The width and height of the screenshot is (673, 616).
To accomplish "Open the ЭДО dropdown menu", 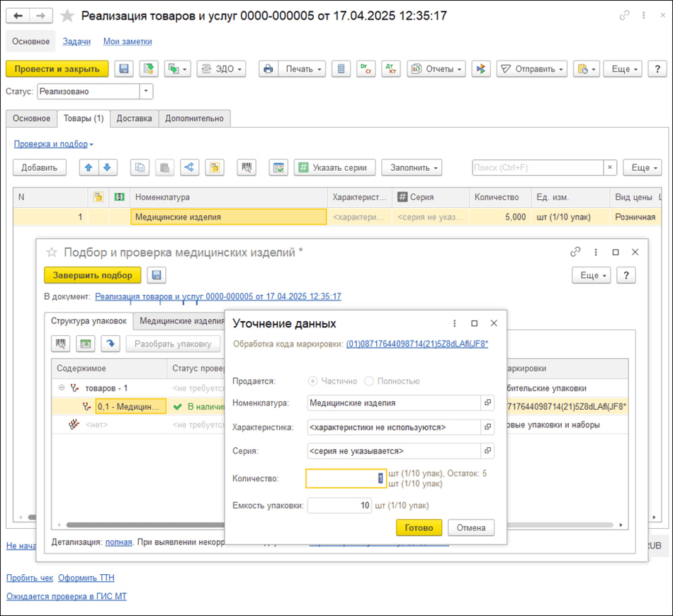I will pos(220,69).
